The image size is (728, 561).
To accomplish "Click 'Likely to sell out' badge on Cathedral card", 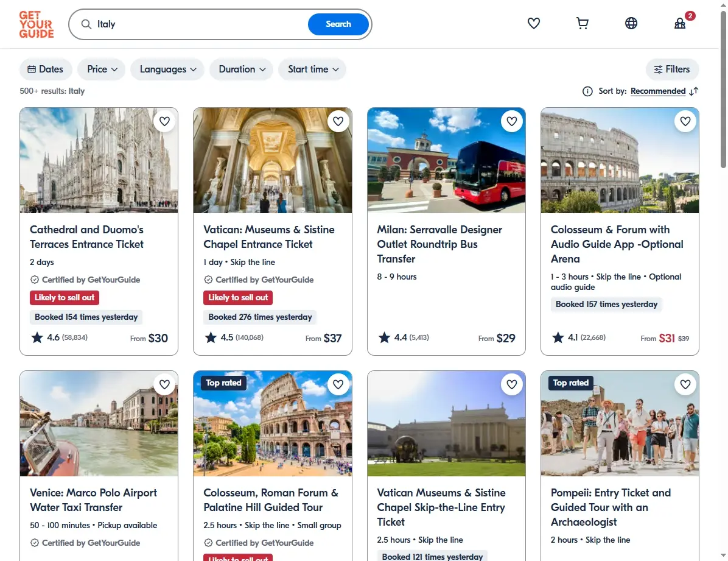I will coord(65,297).
